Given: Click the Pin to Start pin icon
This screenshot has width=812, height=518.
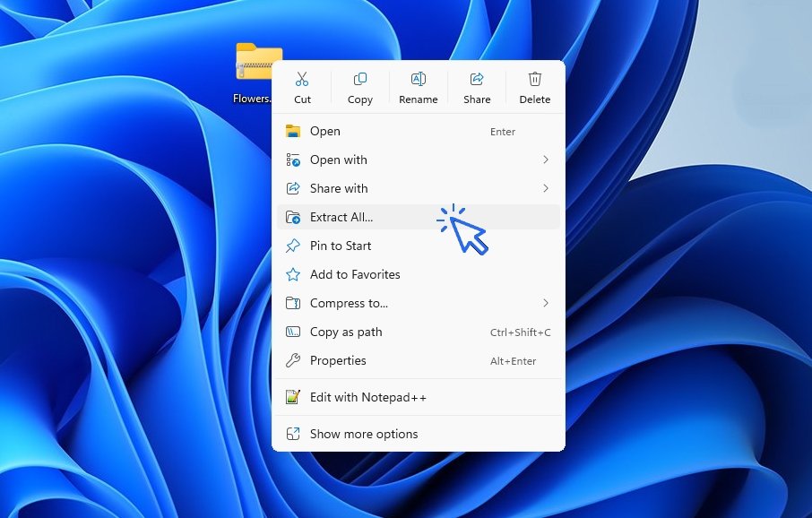Looking at the screenshot, I should [293, 246].
